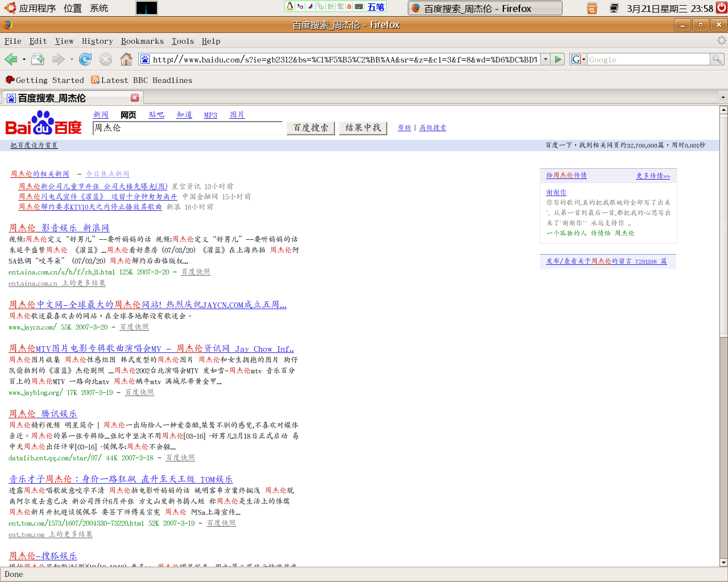Click the system monitor graph applet in top panel

[147, 8]
